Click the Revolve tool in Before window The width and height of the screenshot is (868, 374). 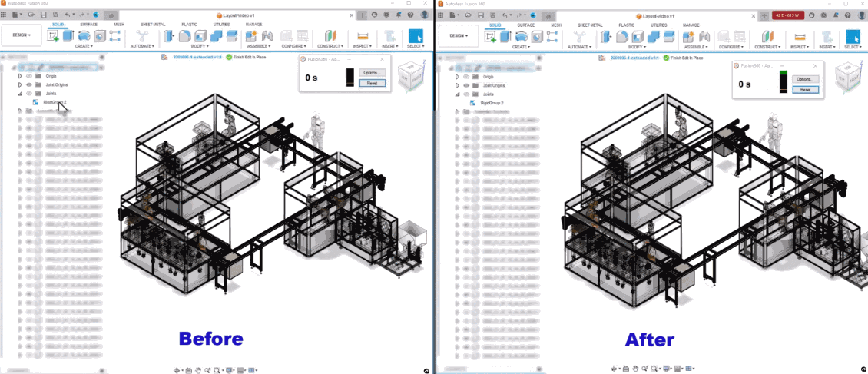point(84,35)
